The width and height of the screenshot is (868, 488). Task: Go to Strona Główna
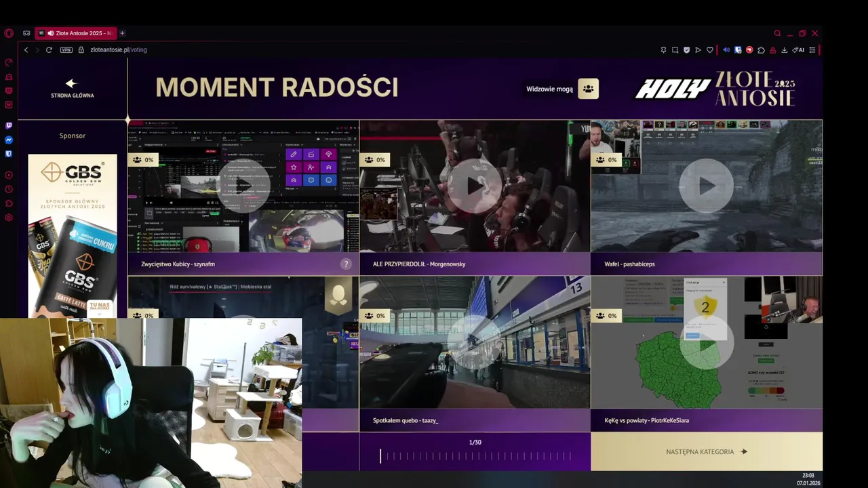[x=72, y=89]
